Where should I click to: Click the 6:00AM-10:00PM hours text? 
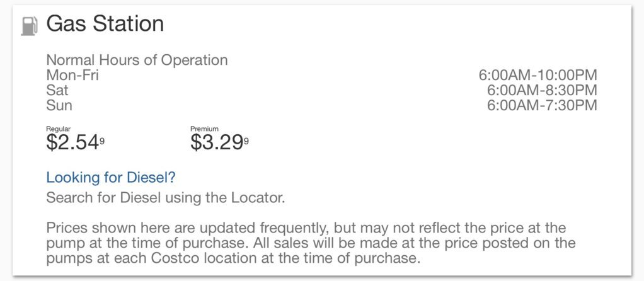(538, 76)
